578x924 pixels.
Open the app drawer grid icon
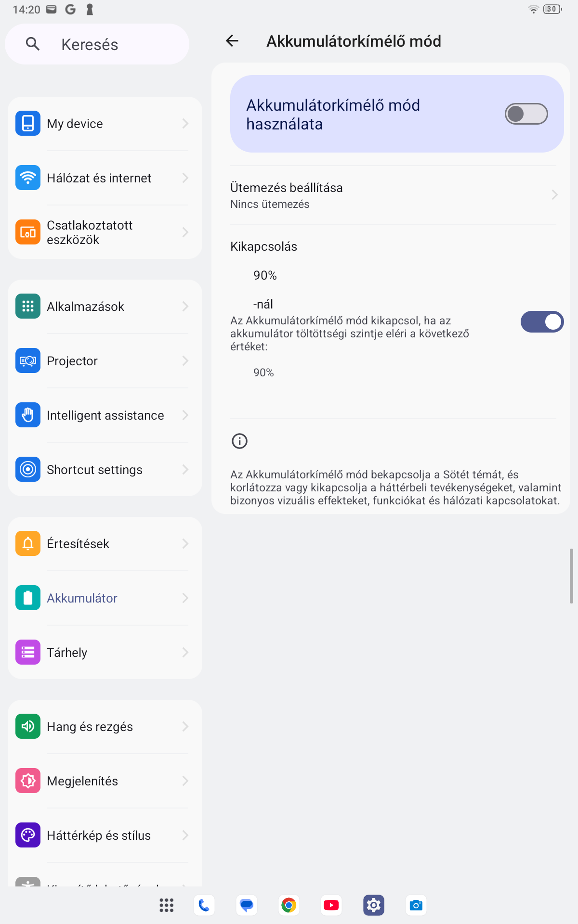click(167, 905)
